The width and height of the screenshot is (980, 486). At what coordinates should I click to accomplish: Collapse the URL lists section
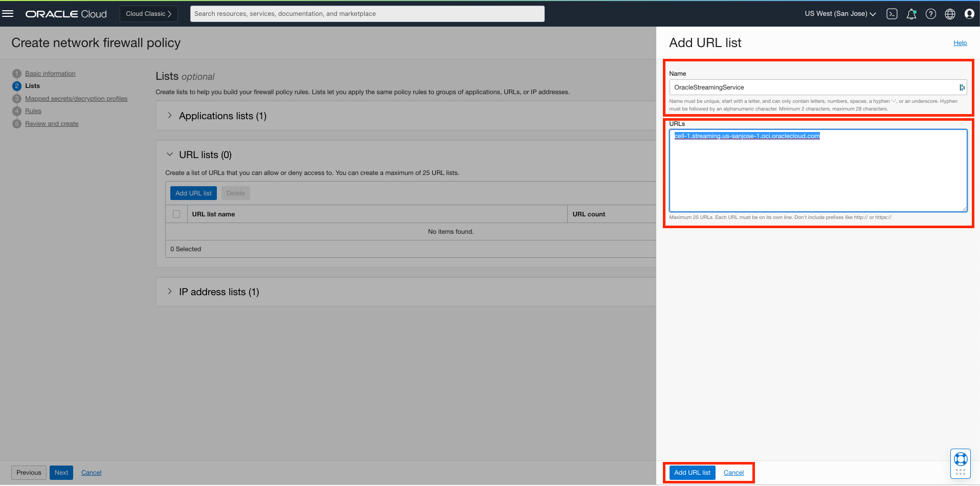pos(169,154)
